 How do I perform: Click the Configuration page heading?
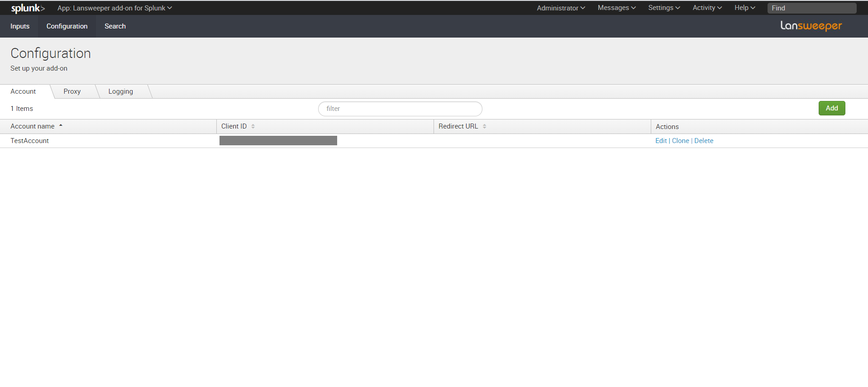51,53
